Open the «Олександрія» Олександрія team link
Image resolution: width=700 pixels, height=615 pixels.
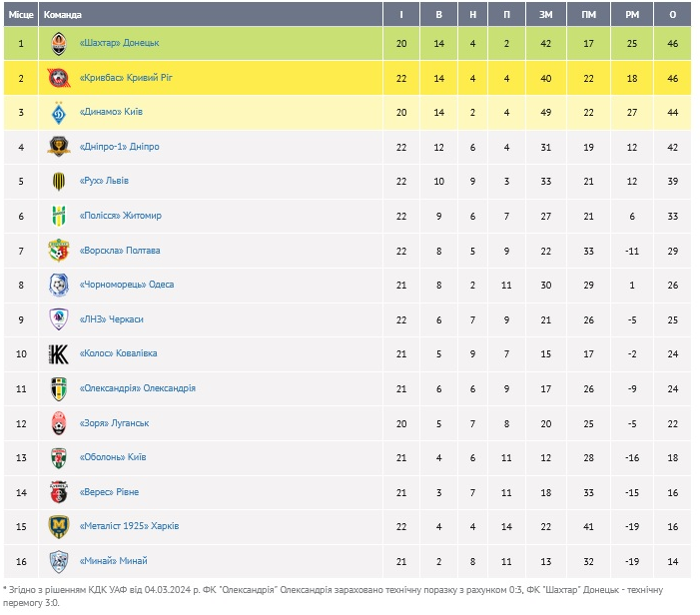(x=137, y=388)
